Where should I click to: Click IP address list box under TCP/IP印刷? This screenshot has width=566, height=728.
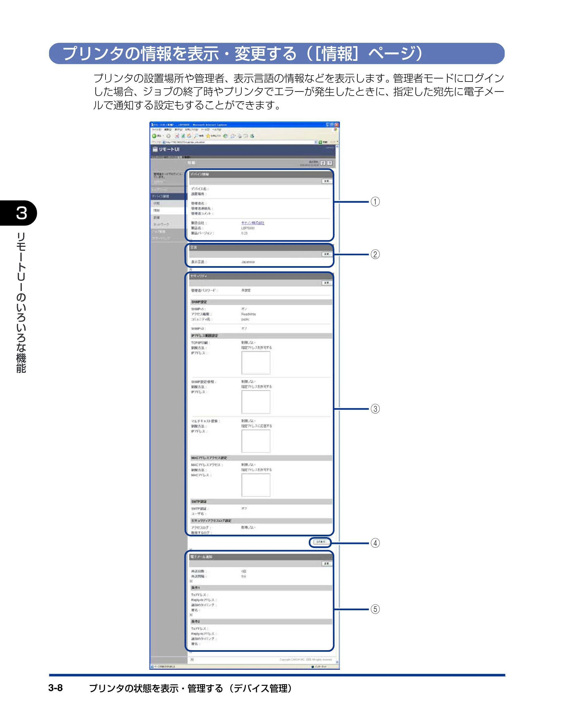click(256, 363)
